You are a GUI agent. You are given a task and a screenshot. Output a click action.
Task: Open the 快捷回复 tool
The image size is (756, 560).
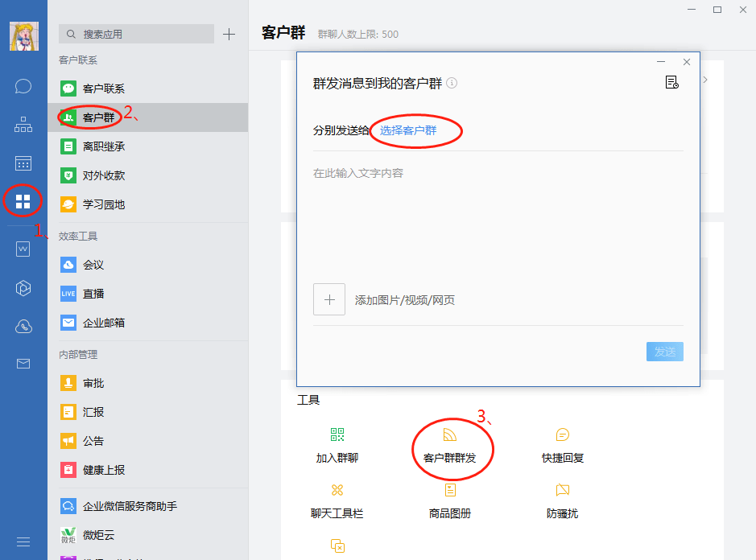tap(562, 445)
